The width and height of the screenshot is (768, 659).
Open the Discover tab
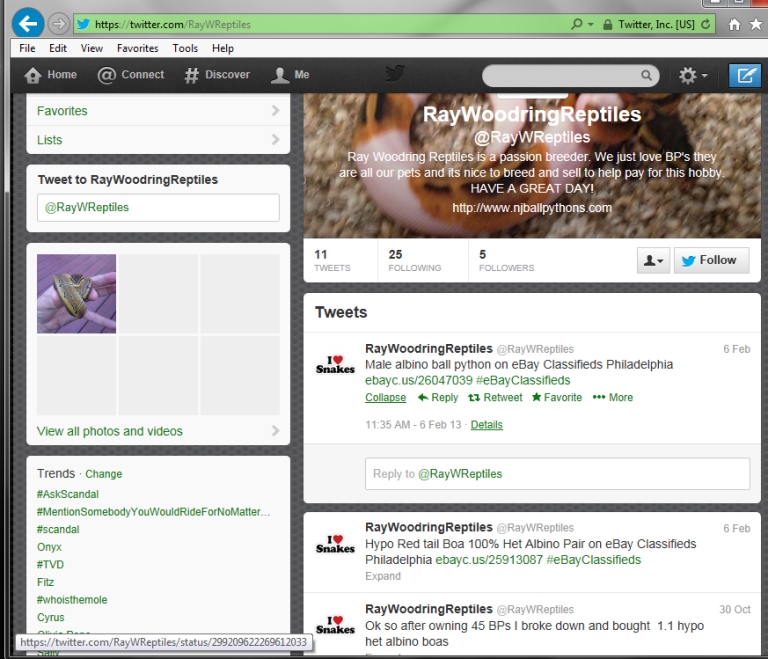(x=217, y=75)
